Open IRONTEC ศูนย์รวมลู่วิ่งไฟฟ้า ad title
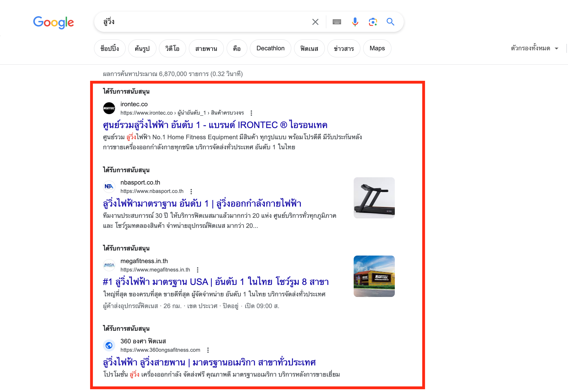The image size is (568, 392). [x=215, y=125]
